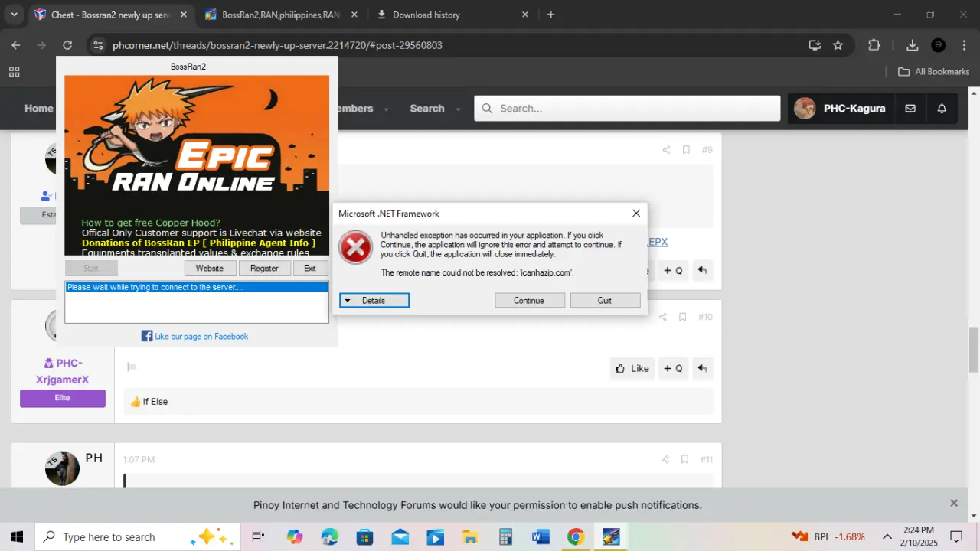Reply to post #10 with arrow icon
This screenshot has height=551, width=980.
(702, 368)
